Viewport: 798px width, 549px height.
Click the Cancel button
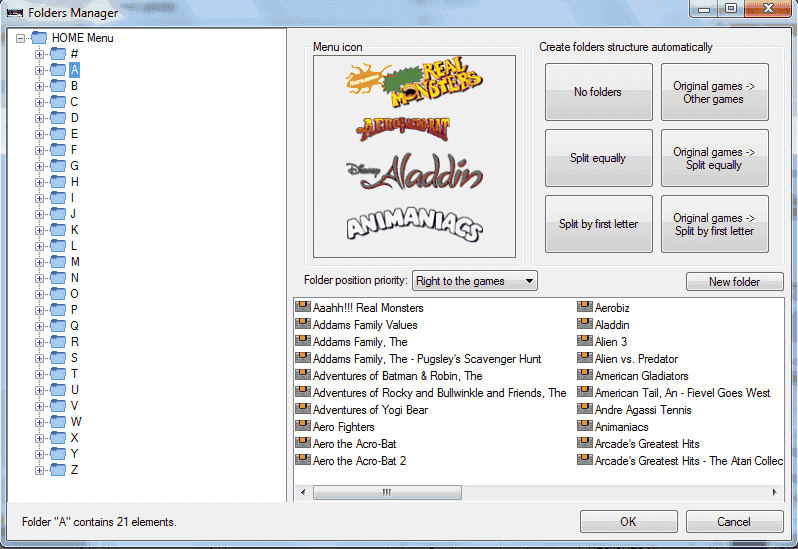pos(734,522)
